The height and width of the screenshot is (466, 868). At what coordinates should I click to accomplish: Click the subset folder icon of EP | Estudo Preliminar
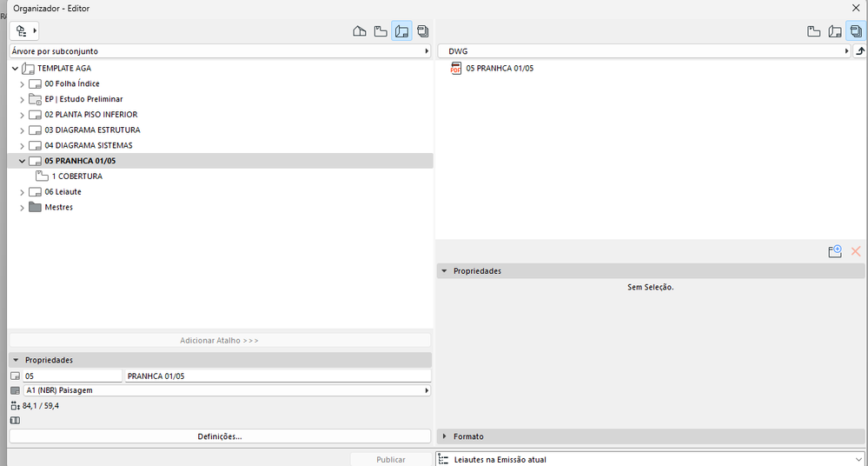pos(35,100)
